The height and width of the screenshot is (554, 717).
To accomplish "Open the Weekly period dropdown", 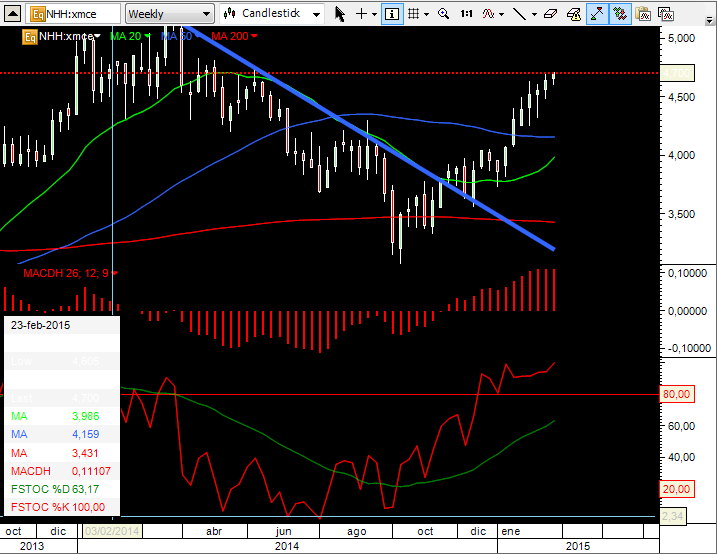I will 170,14.
